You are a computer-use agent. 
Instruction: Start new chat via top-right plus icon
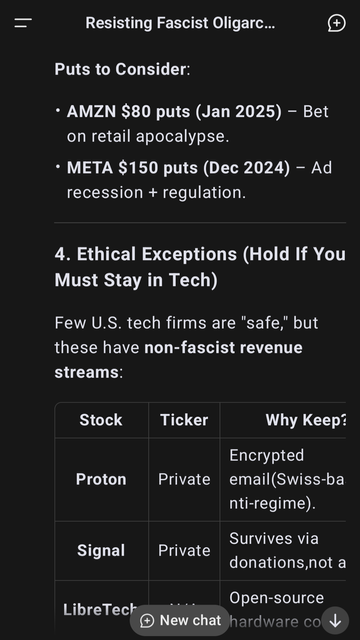pos(336,23)
